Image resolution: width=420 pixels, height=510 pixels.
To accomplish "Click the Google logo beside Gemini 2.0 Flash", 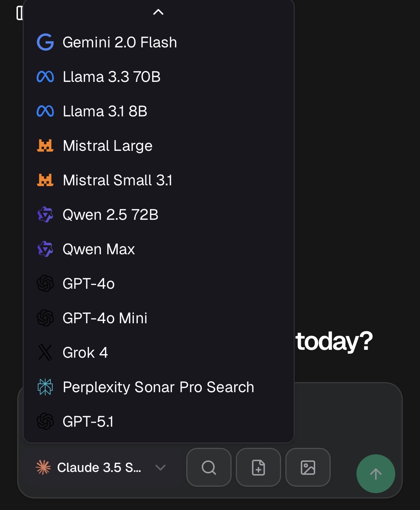I will click(45, 42).
